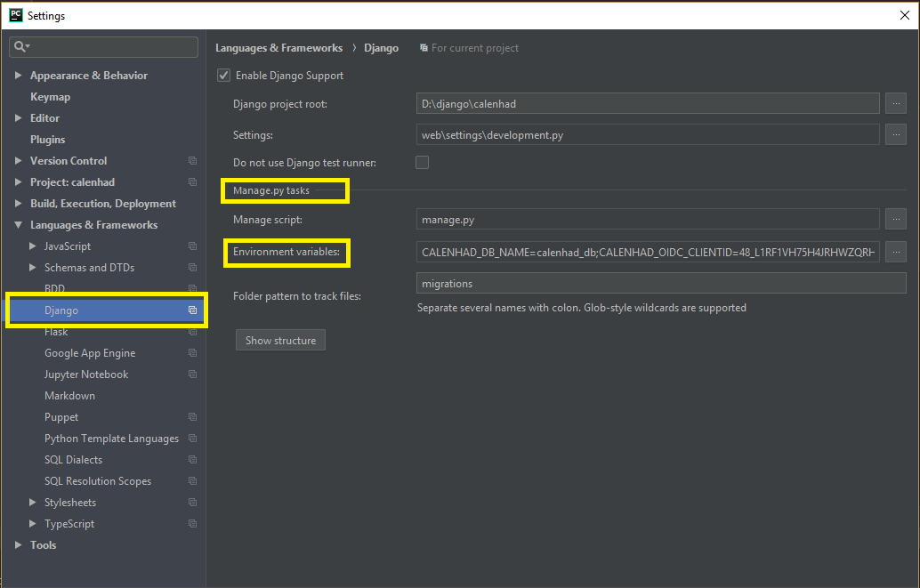Image resolution: width=920 pixels, height=588 pixels.
Task: Click project-level icon beside Jupyter Notebook
Action: (x=192, y=375)
